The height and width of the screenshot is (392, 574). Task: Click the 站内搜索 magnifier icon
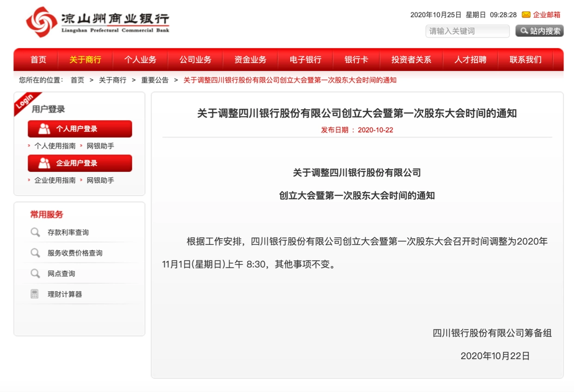click(x=524, y=31)
